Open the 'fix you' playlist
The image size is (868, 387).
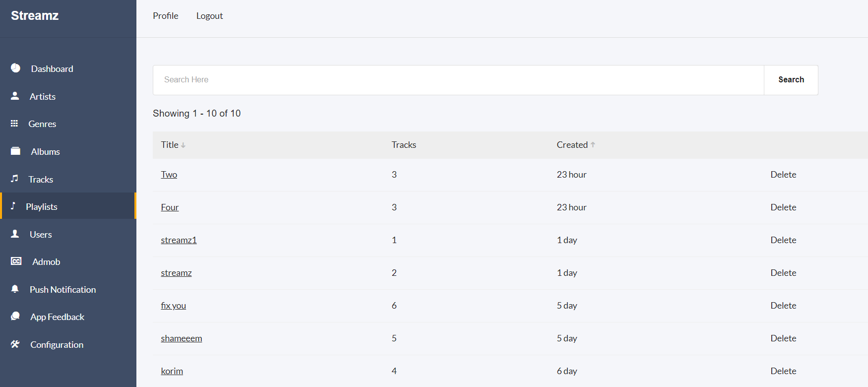173,306
